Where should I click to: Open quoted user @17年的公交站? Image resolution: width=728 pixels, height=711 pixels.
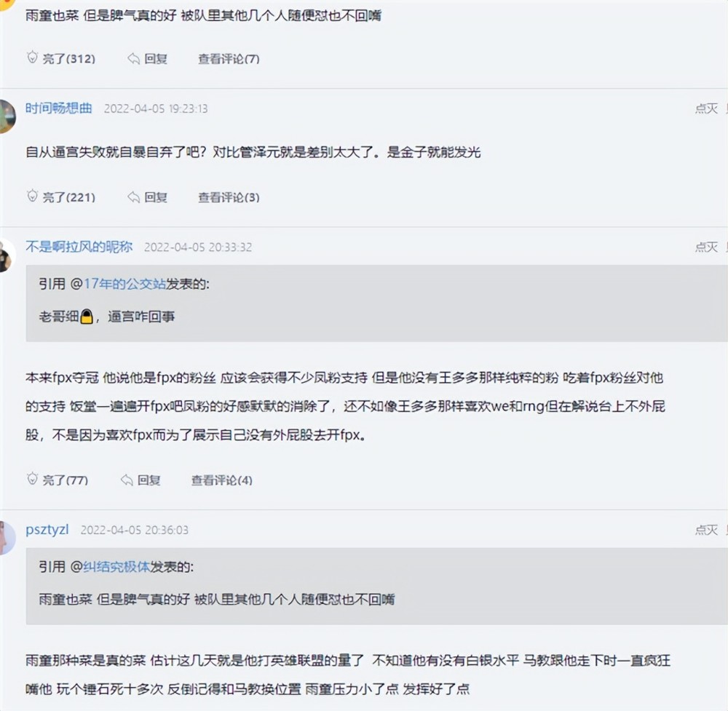(x=124, y=284)
